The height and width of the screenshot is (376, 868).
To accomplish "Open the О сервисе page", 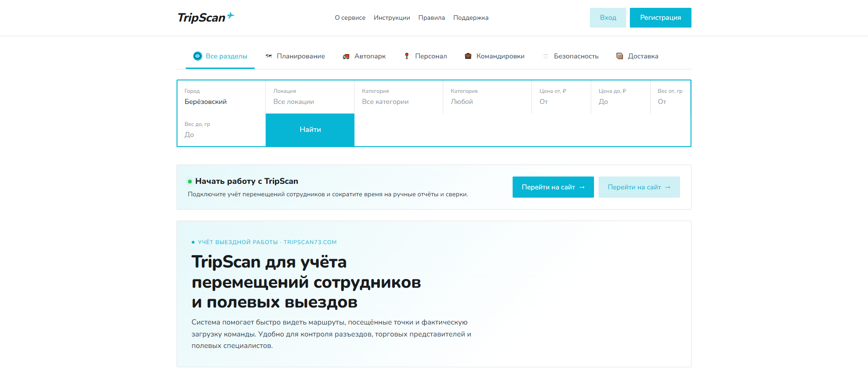I will (350, 17).
